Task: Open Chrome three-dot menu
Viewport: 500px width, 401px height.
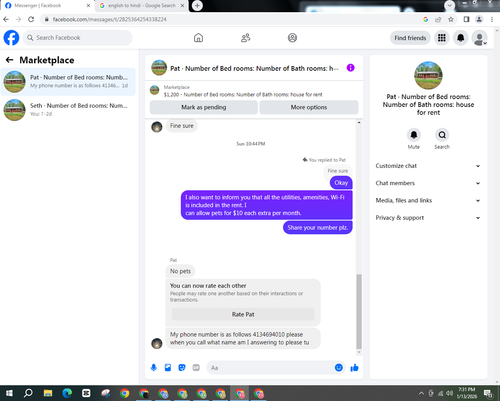Action: [x=492, y=19]
